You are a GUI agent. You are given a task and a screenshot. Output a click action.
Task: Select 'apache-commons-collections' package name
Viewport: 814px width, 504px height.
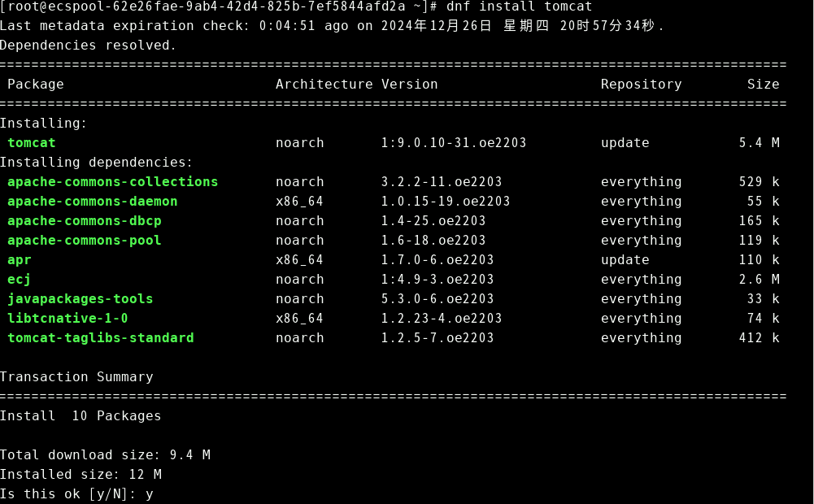tap(113, 181)
